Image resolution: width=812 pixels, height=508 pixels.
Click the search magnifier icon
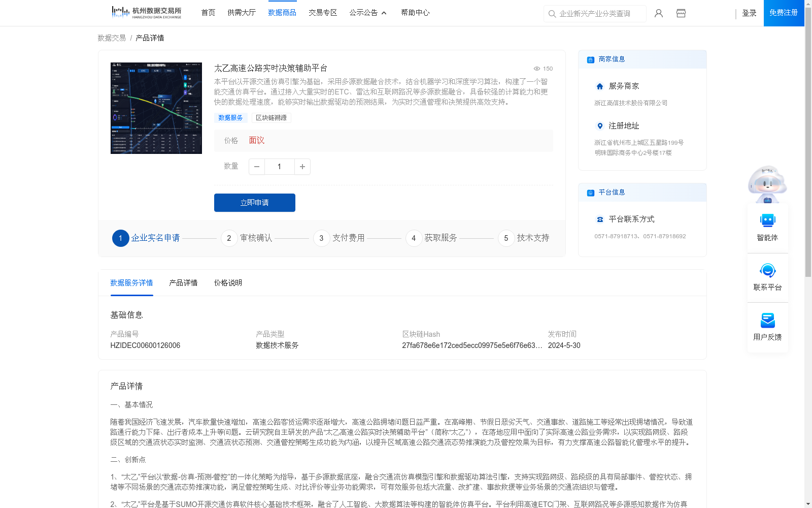(552, 14)
